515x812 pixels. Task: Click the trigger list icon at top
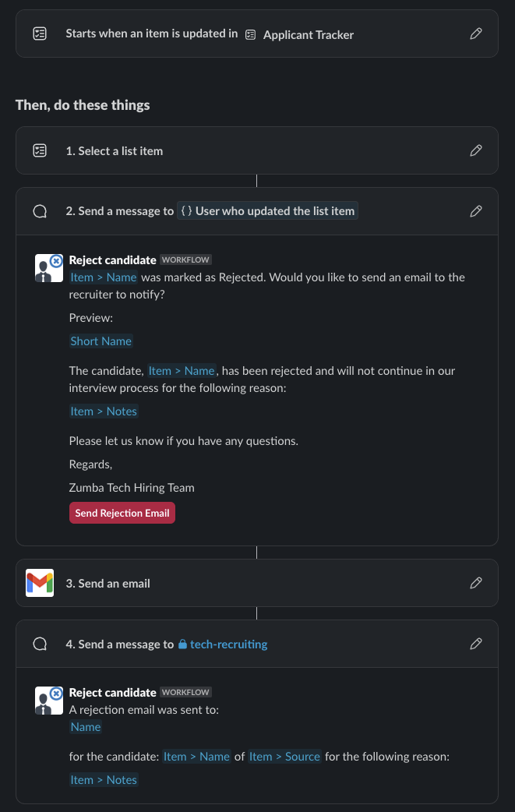(40, 34)
